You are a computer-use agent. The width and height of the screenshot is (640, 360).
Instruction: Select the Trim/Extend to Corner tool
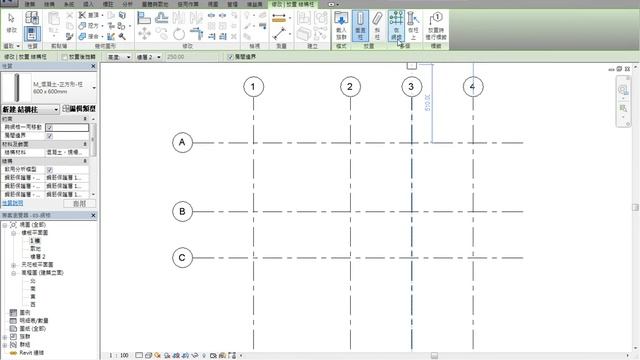click(x=196, y=34)
